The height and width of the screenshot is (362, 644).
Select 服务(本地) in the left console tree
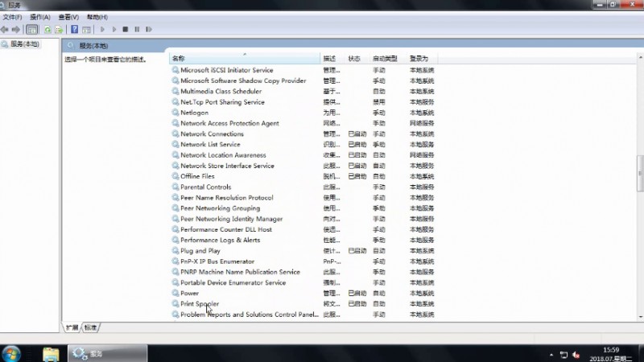tap(25, 44)
